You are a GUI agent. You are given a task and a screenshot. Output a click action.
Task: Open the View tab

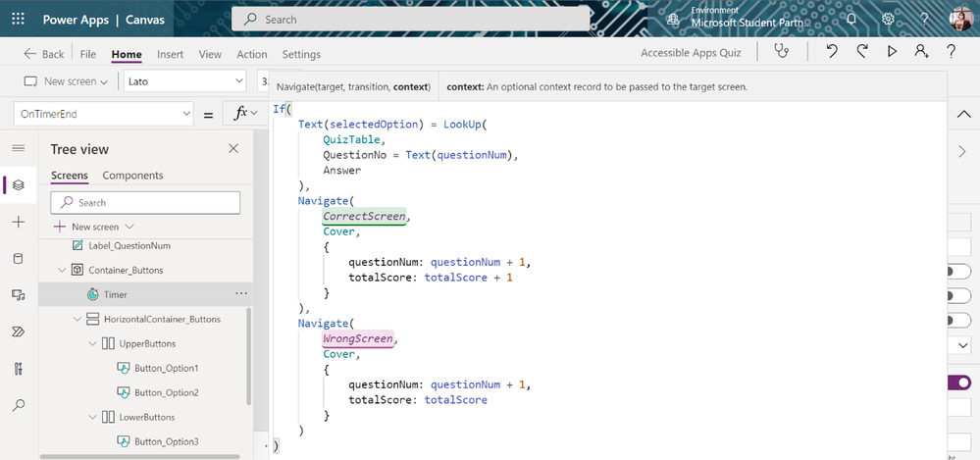pyautogui.click(x=210, y=54)
